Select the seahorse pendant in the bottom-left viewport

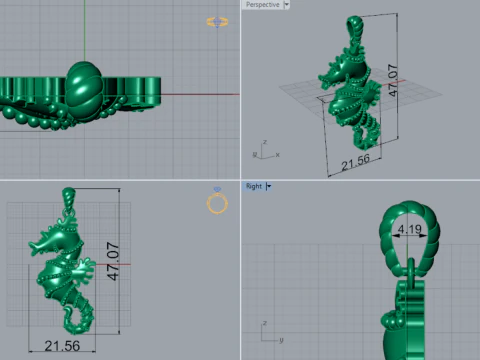click(62, 261)
